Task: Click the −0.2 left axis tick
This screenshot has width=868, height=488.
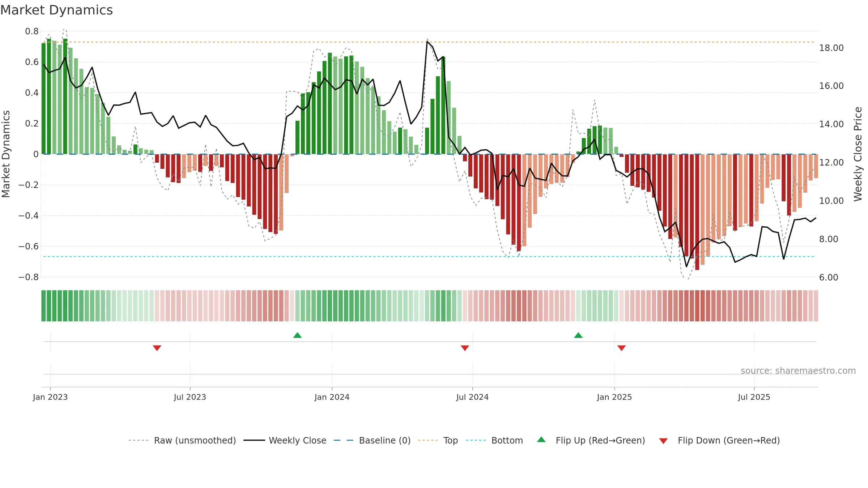Action: 29,185
